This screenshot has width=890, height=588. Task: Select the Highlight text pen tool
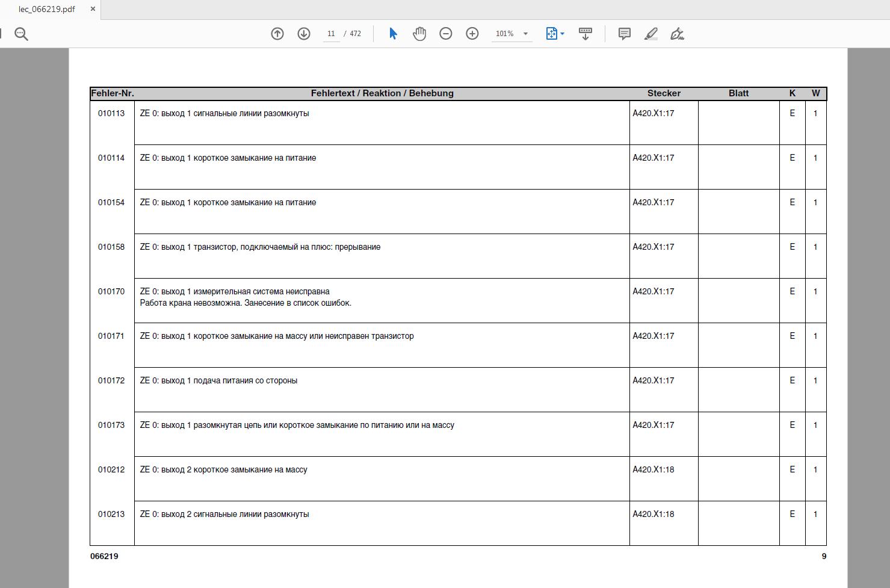click(x=651, y=34)
